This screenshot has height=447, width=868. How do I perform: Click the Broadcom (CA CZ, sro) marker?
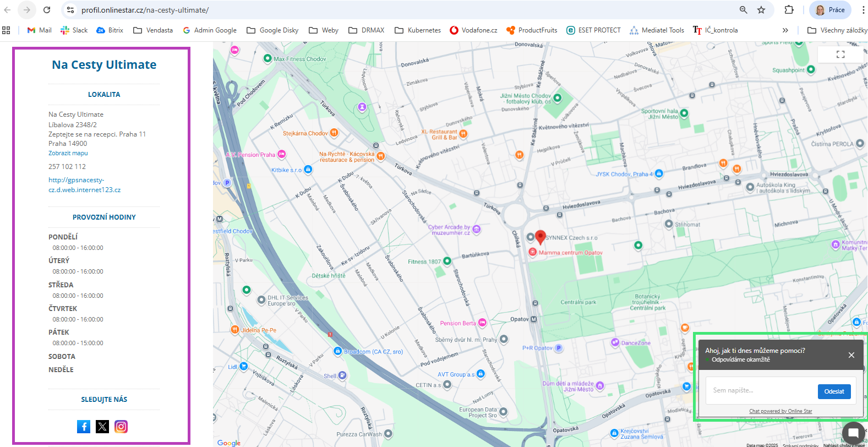pos(338,351)
